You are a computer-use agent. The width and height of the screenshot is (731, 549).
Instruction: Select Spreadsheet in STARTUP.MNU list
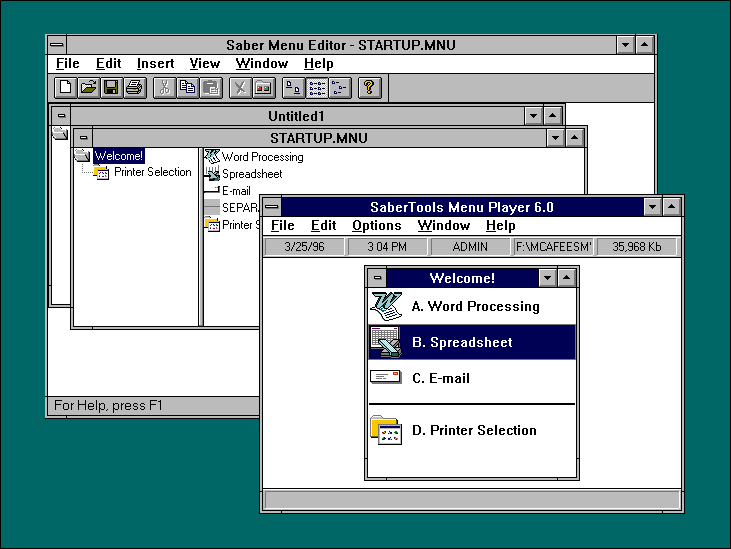[x=252, y=174]
